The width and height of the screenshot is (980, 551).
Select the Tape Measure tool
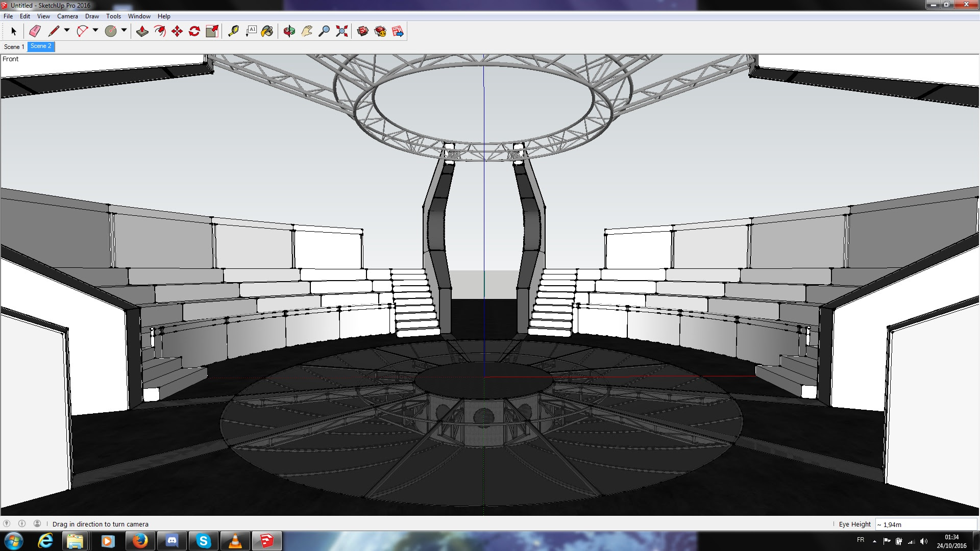pos(234,31)
